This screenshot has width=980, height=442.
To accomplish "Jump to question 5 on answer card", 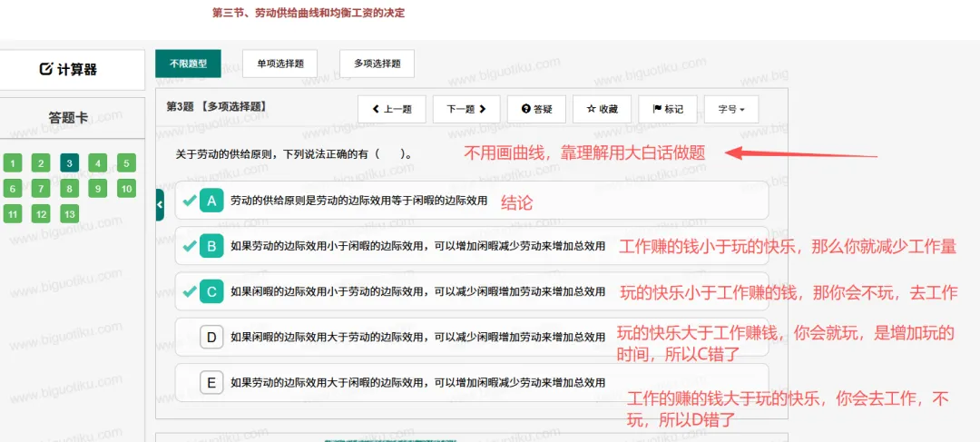I will pyautogui.click(x=126, y=163).
